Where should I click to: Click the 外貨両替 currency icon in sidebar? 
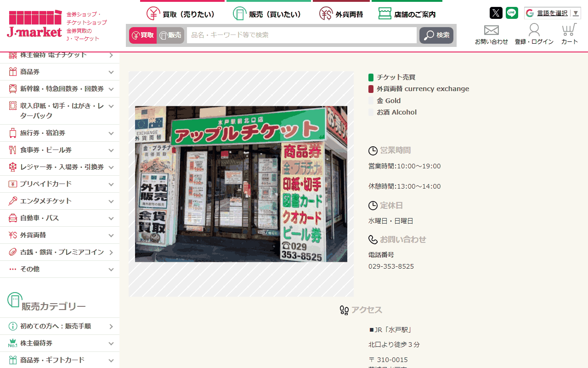pyautogui.click(x=13, y=235)
